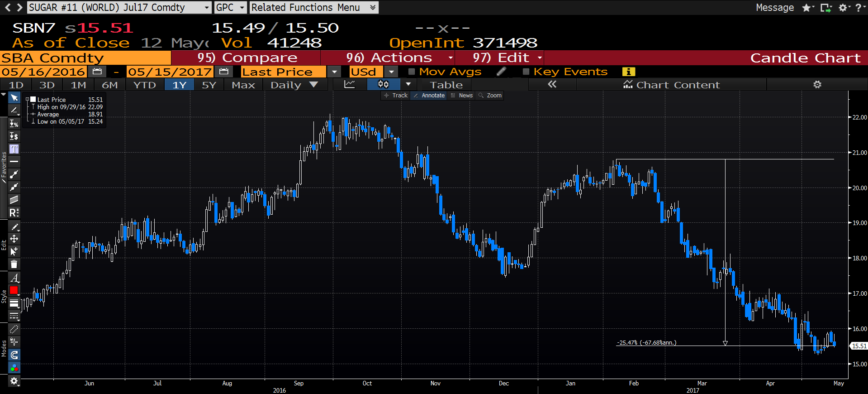Screen dimensions: 868x394
Task: Open the Daily periodicity dropdown
Action: (294, 85)
